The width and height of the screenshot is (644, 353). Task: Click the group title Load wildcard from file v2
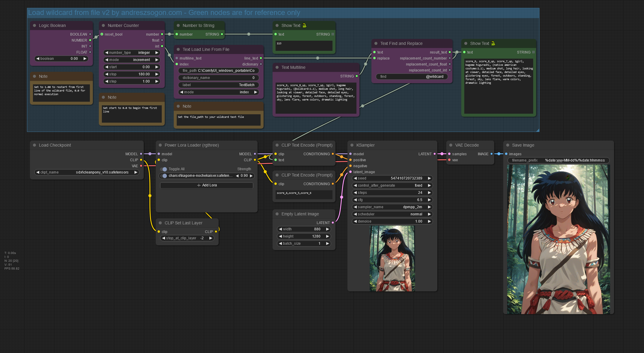164,13
